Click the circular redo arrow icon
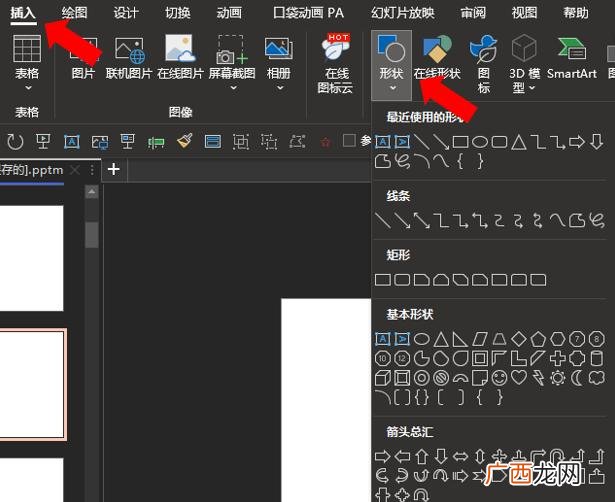Viewport: 615px width, 502px height. (15, 142)
